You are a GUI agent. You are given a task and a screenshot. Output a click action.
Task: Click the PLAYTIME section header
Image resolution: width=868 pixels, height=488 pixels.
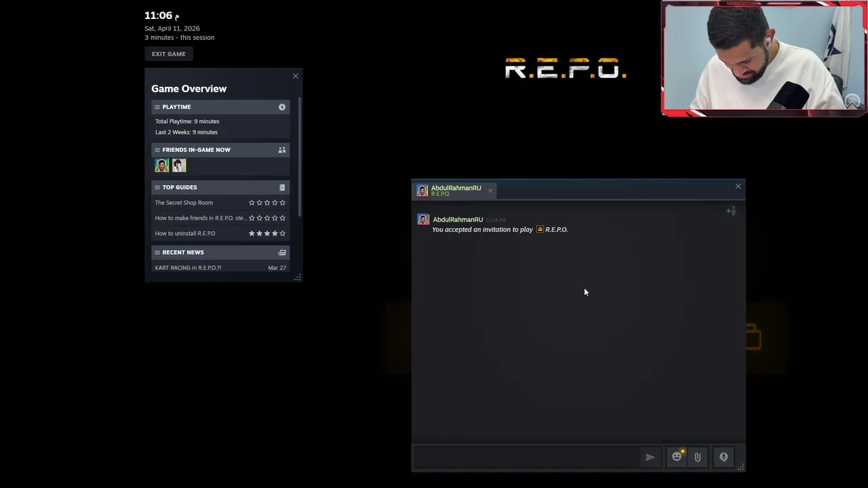coord(220,107)
